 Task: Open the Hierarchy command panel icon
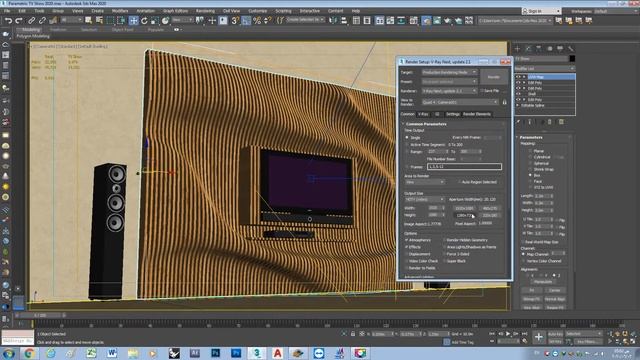(539, 49)
